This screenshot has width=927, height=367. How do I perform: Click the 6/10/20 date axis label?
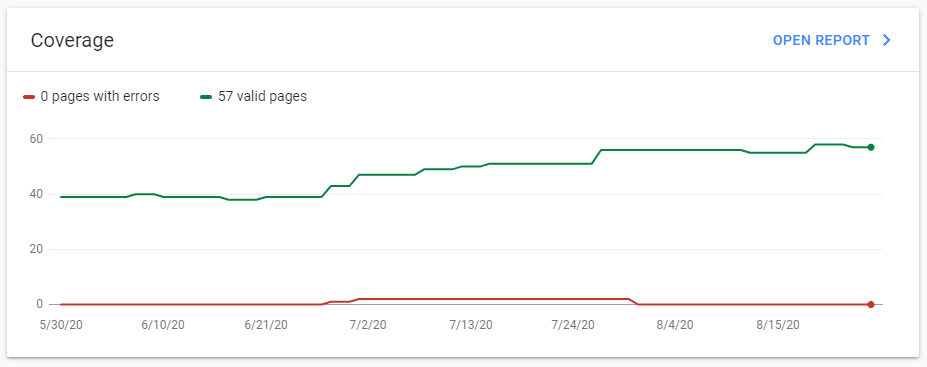point(164,325)
